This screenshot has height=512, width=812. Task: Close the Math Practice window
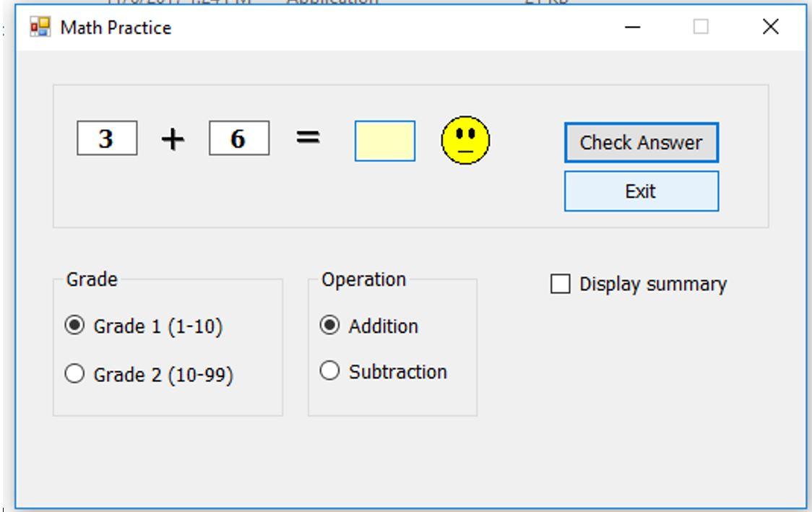tap(771, 27)
